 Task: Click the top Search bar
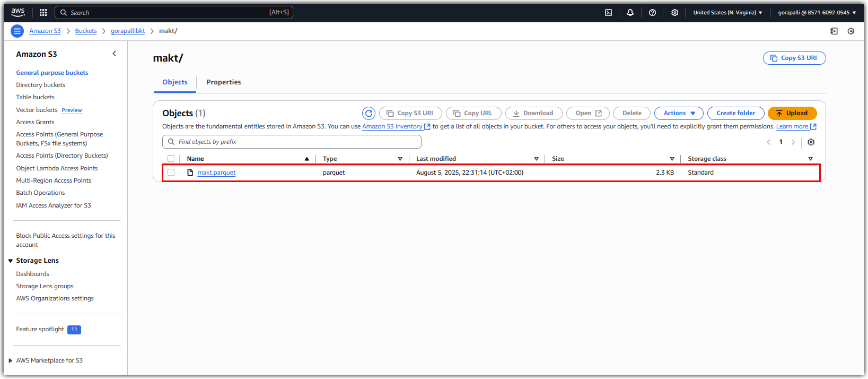[174, 12]
